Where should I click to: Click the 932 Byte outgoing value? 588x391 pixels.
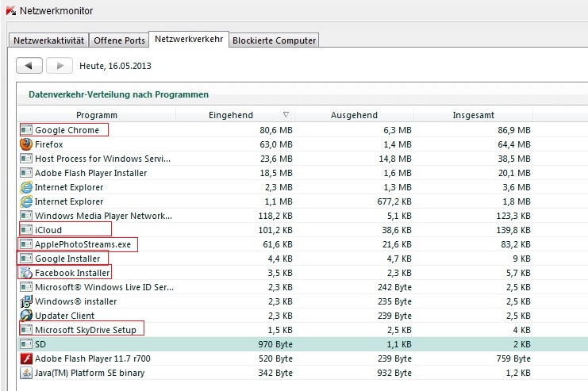click(x=394, y=373)
